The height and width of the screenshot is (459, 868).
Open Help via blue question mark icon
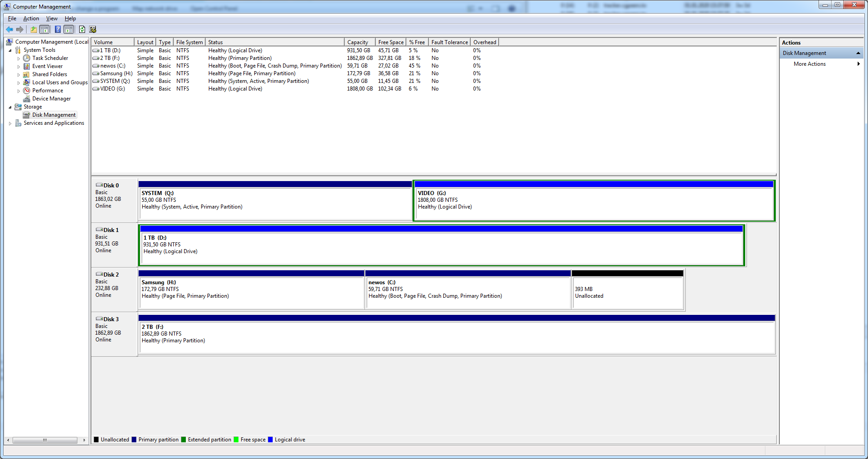58,29
